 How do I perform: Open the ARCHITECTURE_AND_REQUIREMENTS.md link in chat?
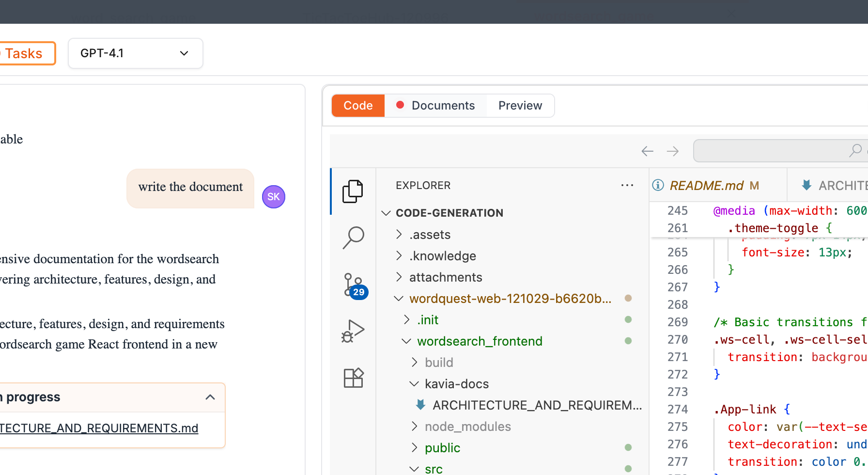click(x=99, y=428)
